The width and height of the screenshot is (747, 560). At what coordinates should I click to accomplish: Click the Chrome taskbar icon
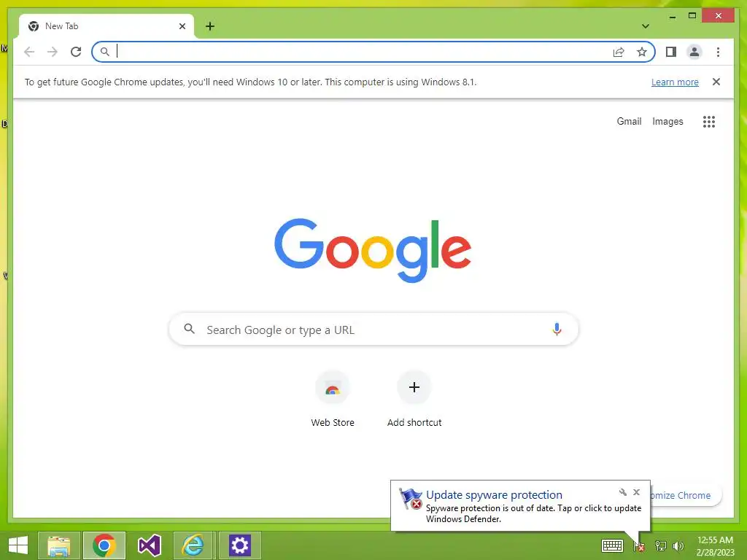pos(104,545)
